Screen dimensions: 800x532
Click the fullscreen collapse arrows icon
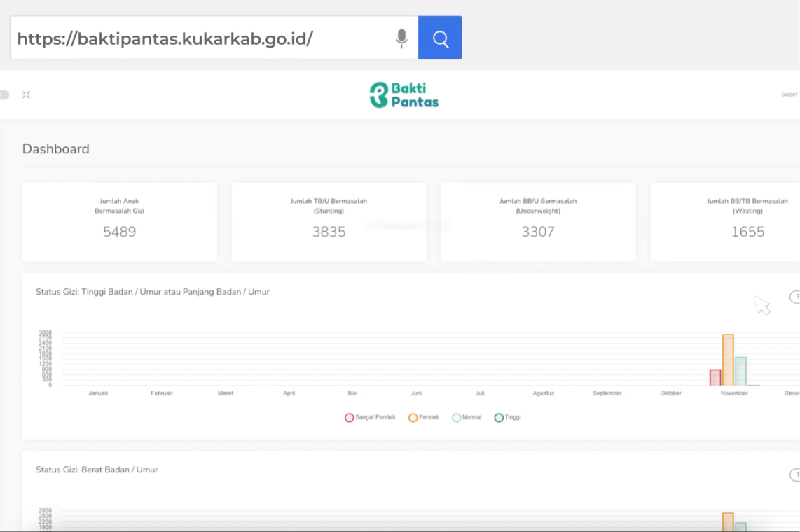click(26, 94)
